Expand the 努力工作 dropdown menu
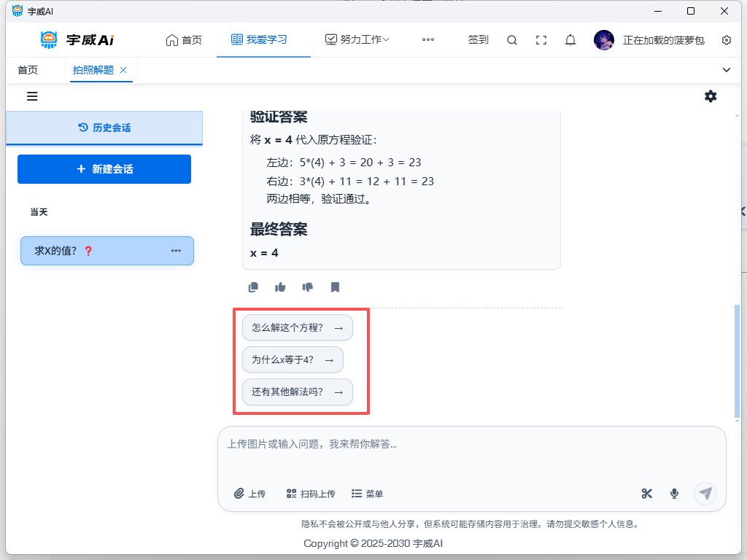 click(x=357, y=40)
